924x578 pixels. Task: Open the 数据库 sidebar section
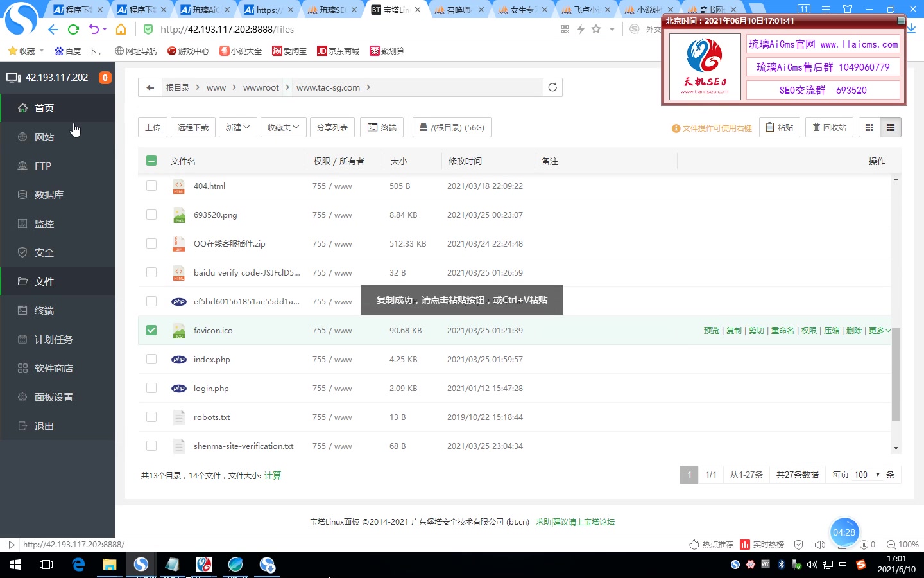[58, 195]
